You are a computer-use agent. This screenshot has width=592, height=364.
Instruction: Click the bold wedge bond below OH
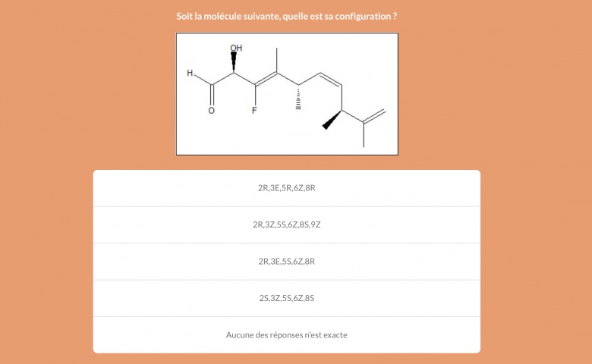pyautogui.click(x=234, y=62)
